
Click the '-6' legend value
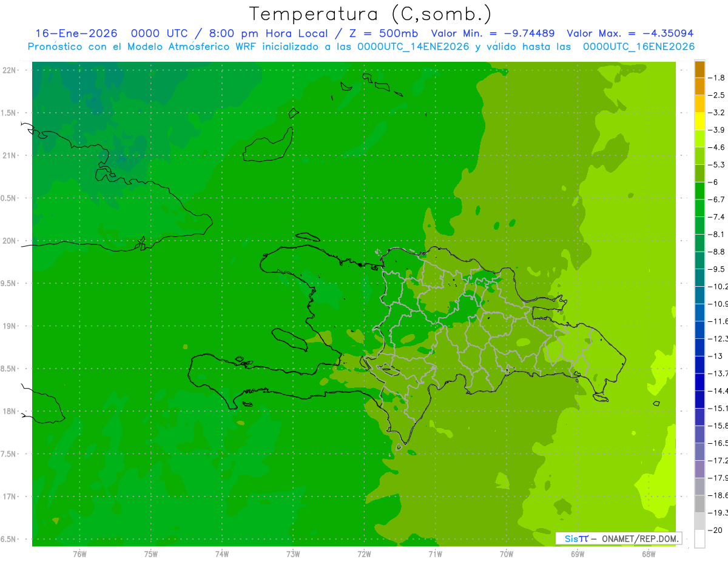pyautogui.click(x=713, y=182)
